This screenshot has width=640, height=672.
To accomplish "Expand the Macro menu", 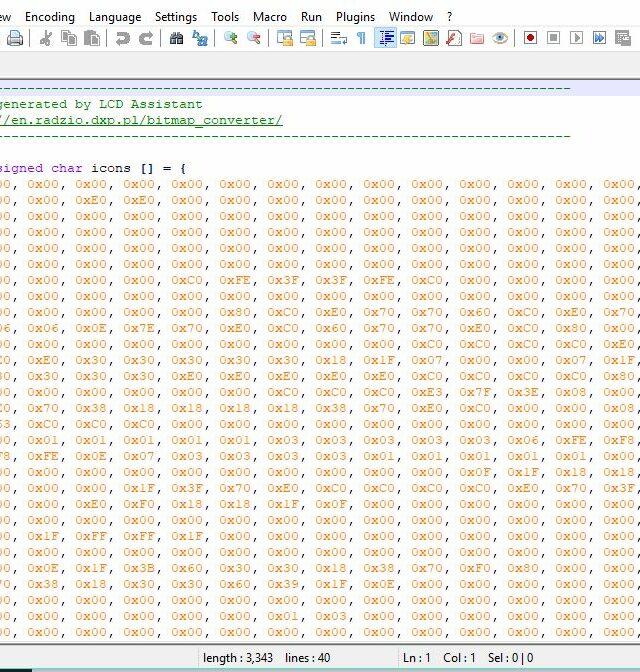I will pyautogui.click(x=270, y=17).
